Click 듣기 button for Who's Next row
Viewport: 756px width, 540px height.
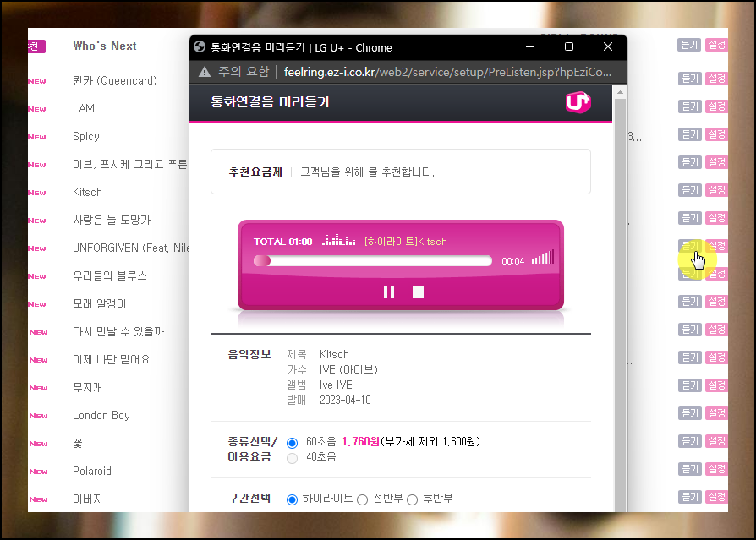point(689,45)
